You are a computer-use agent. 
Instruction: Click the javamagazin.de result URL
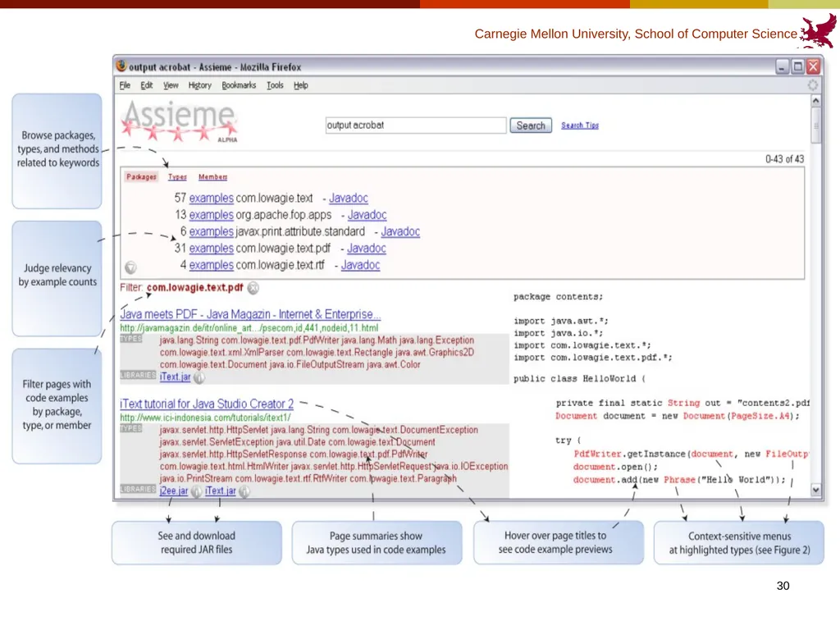[249, 328]
